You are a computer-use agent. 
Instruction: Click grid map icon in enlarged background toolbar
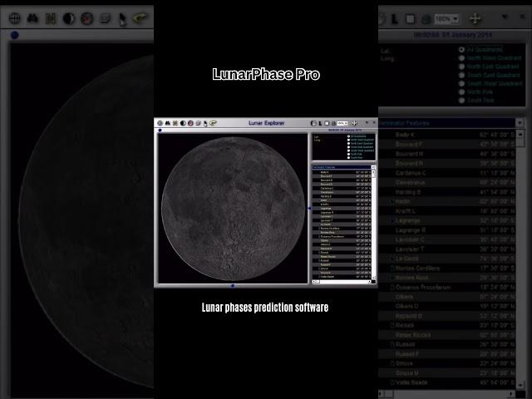[x=51, y=18]
